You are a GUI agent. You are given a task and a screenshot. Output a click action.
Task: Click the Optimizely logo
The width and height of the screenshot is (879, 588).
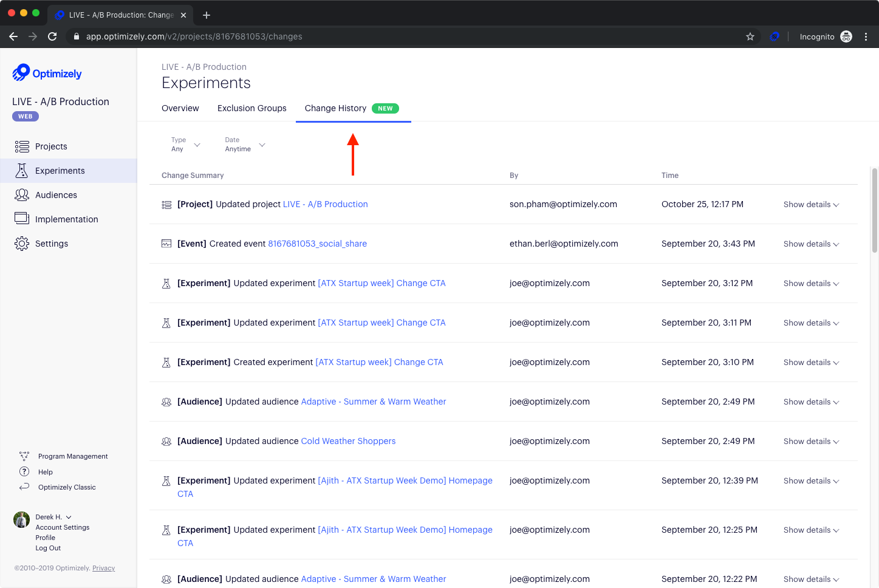[47, 73]
